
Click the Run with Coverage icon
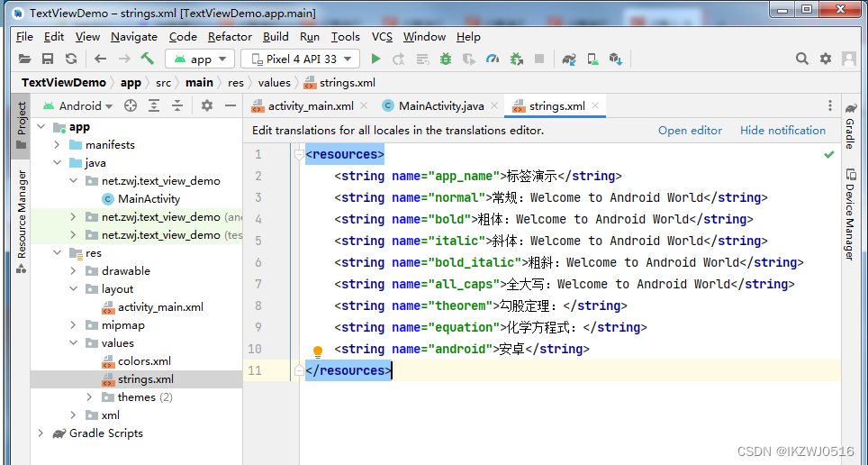coord(469,59)
